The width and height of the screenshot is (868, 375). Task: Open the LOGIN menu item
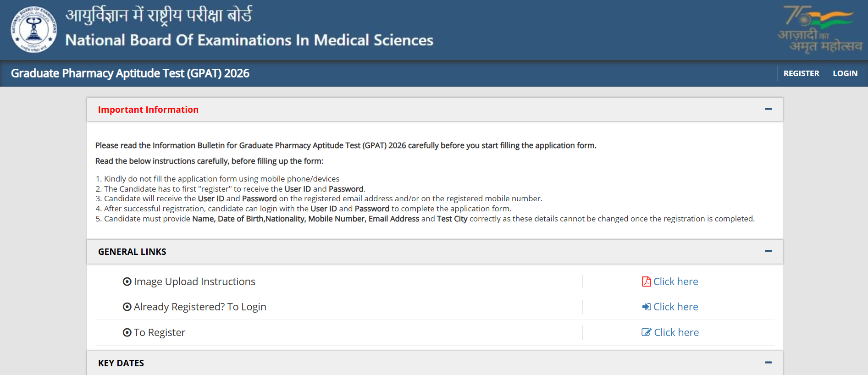845,73
